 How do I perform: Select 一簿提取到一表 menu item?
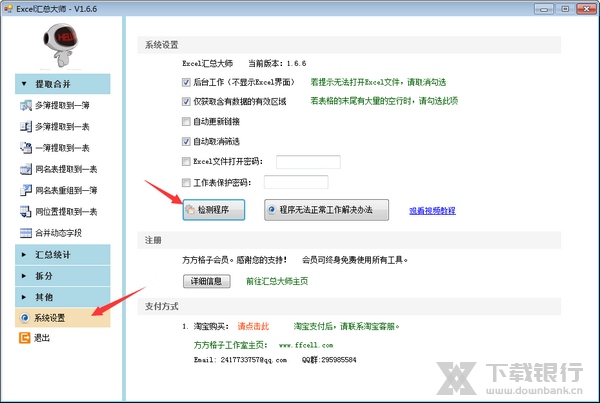tap(62, 148)
